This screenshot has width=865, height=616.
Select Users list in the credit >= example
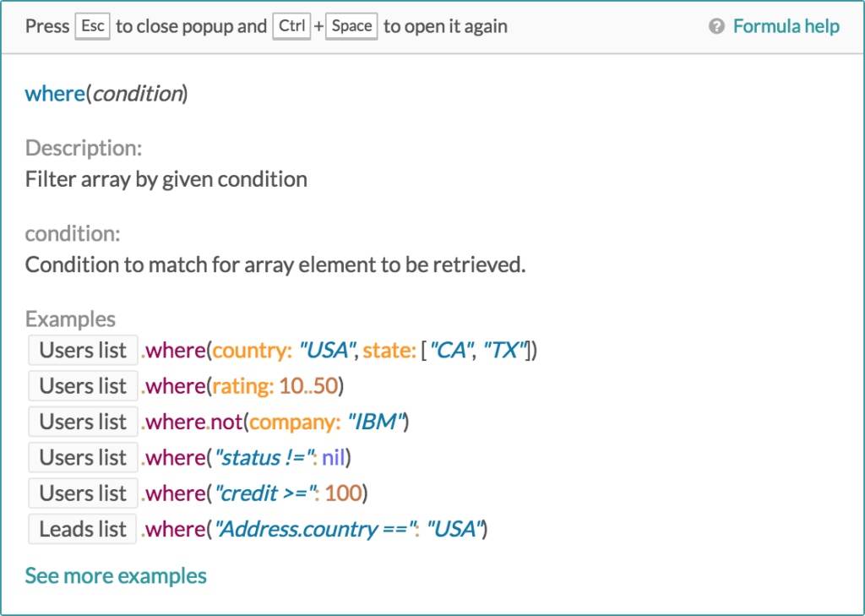coord(83,493)
